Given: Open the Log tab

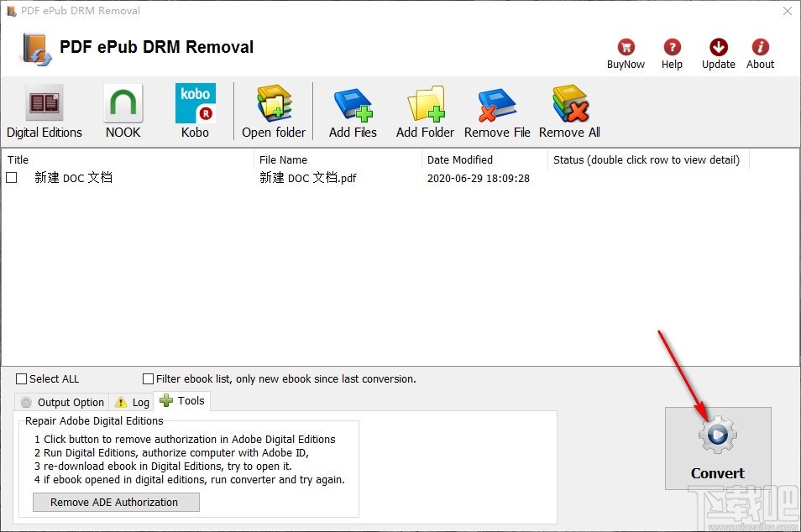Looking at the screenshot, I should [x=131, y=402].
